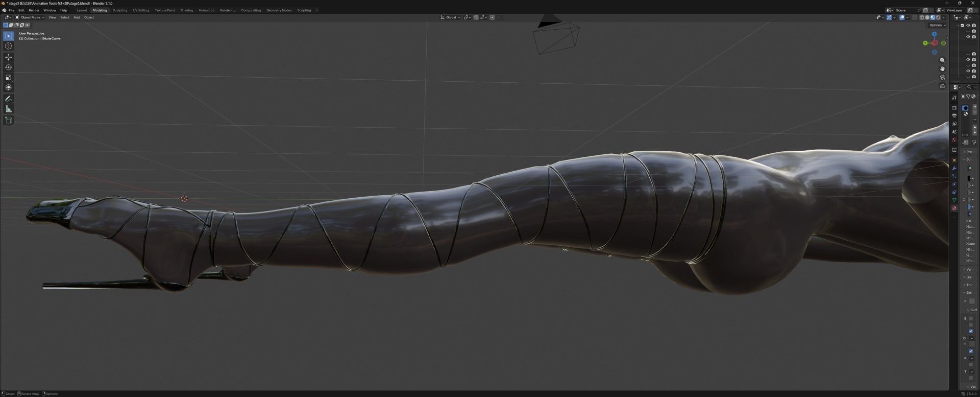Toggle the camera view icon
Screen dimensions: 980x397
[942, 77]
